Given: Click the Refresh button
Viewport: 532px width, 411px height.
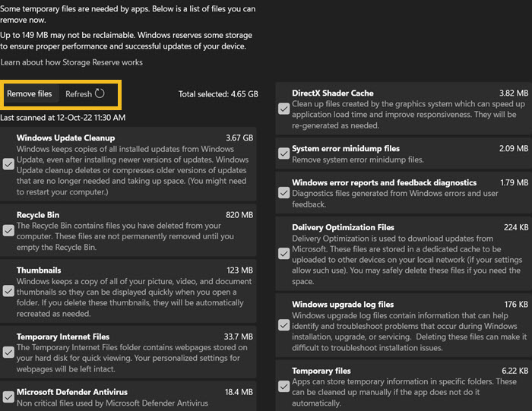Looking at the screenshot, I should (x=79, y=94).
